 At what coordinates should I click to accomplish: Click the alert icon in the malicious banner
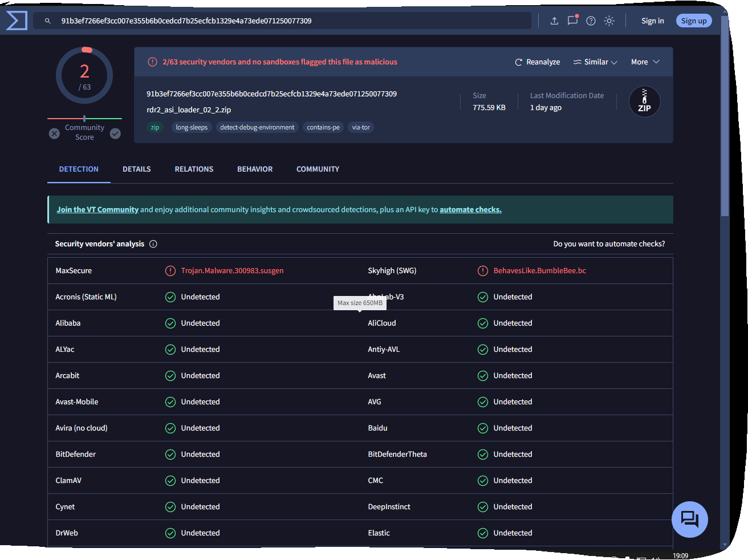click(x=152, y=62)
